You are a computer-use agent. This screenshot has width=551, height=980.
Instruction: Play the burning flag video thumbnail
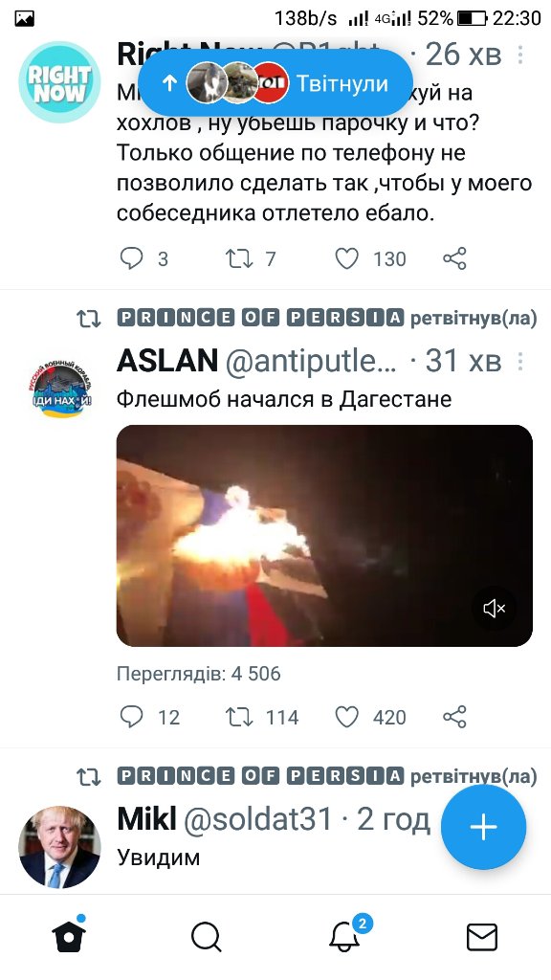click(x=324, y=536)
